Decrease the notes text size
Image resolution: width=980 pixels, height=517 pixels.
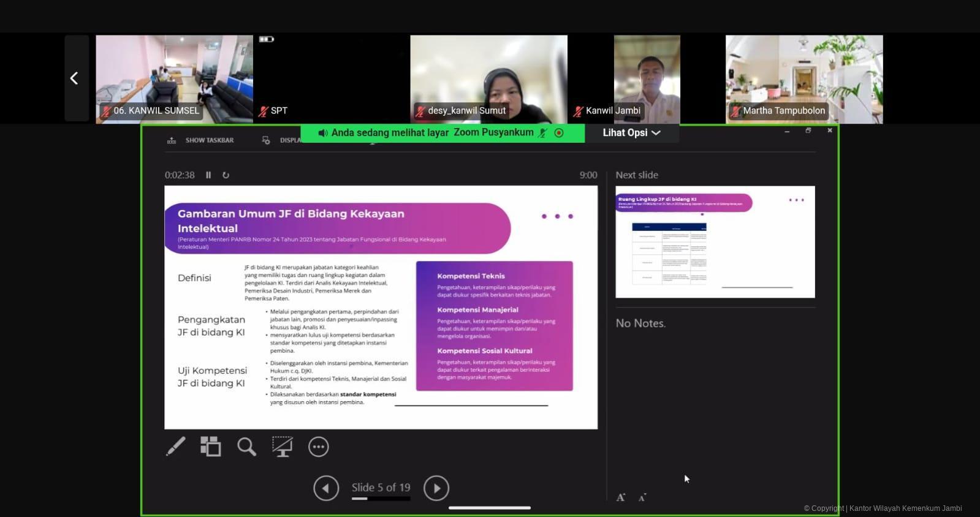[x=642, y=497]
